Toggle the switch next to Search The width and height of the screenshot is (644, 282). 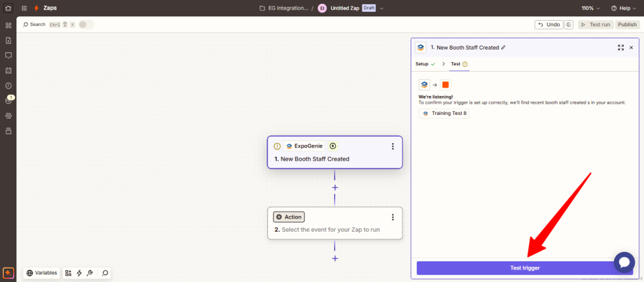(x=86, y=24)
